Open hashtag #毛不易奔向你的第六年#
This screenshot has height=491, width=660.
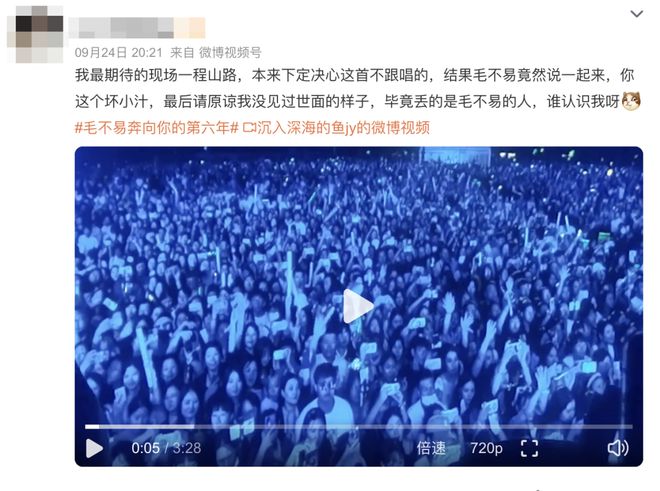[x=157, y=128]
